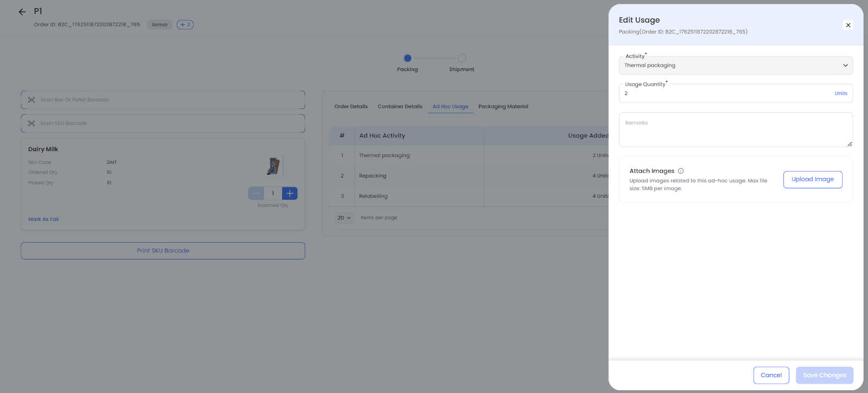Focus the Usage Quantity field
The image size is (868, 393).
click(727, 94)
